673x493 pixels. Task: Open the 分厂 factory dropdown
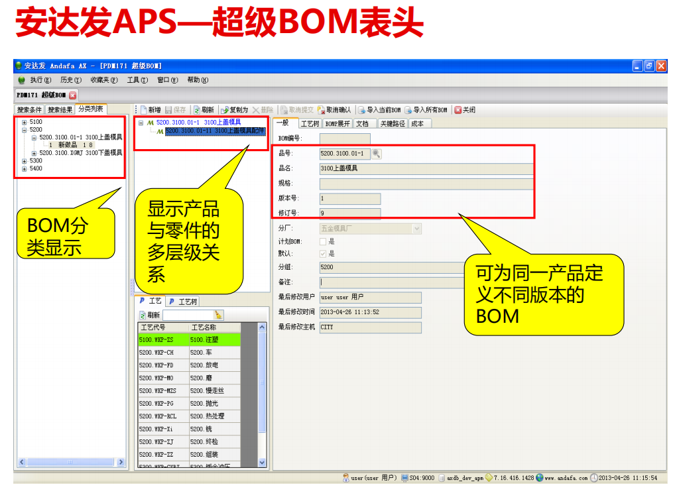(x=417, y=229)
